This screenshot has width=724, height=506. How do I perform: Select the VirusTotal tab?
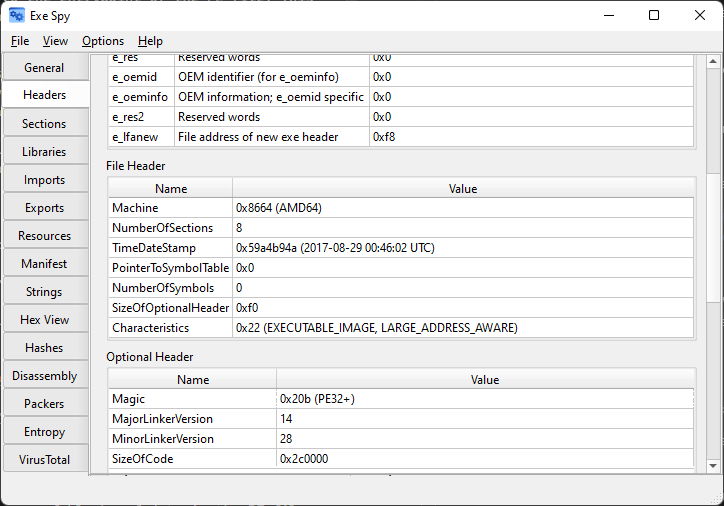[44, 460]
